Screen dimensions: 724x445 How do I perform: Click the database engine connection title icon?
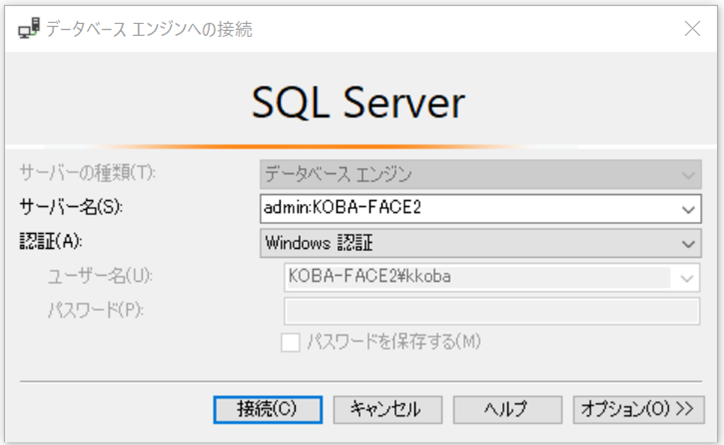[29, 29]
